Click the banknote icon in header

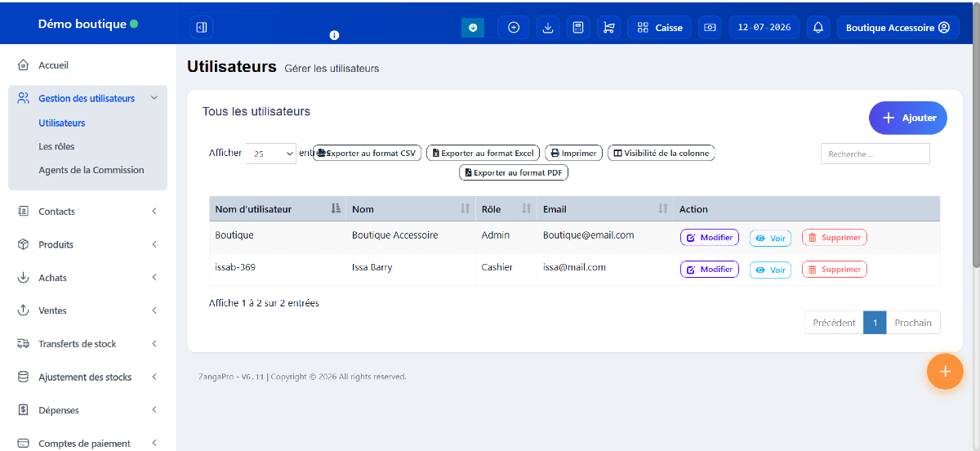(710, 27)
